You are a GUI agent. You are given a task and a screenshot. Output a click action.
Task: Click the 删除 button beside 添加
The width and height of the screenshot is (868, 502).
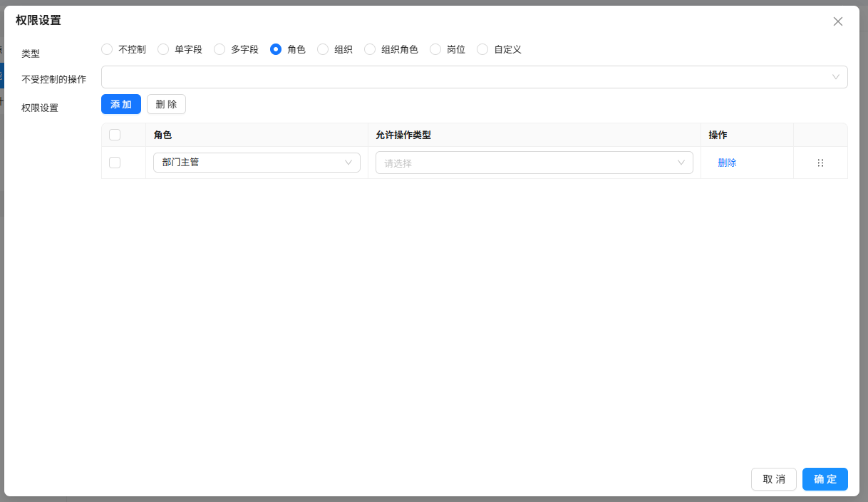[x=166, y=104]
